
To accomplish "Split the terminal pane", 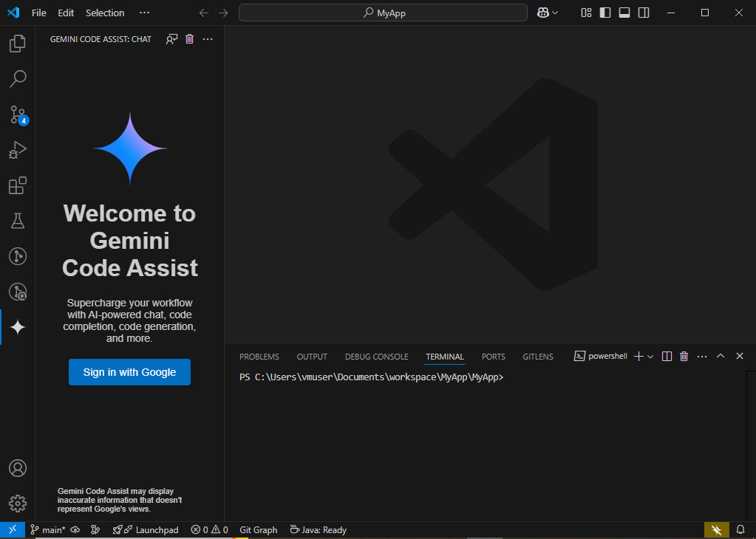I will (667, 357).
